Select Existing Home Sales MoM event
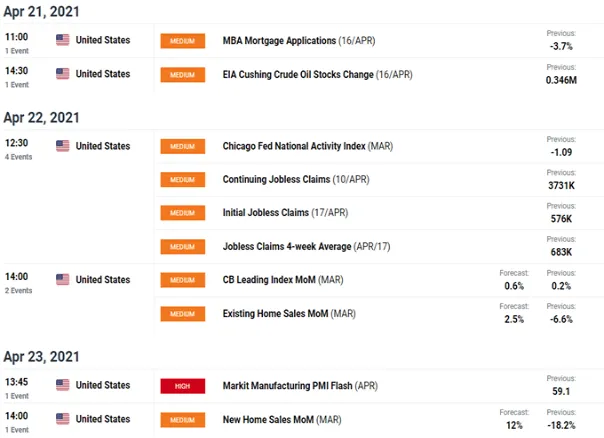This screenshot has width=604, height=438. click(289, 314)
